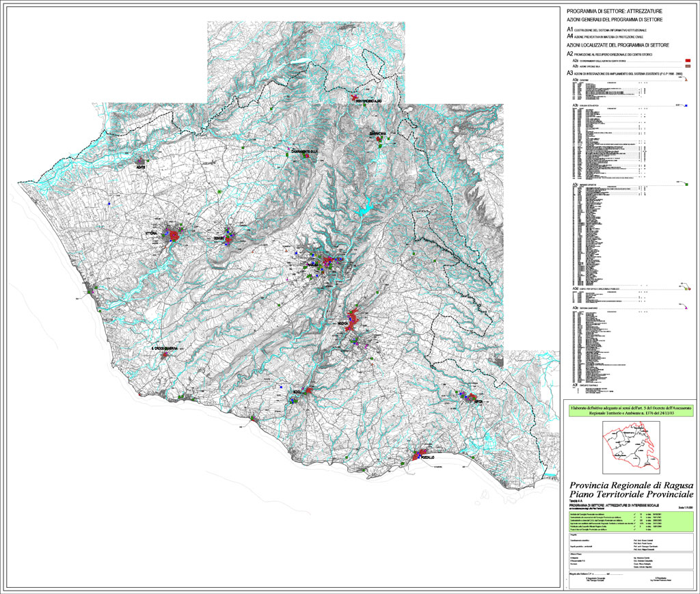This screenshot has height=594, width=700.
Task: Select the Vittoria town marker on map
Action: (x=175, y=236)
